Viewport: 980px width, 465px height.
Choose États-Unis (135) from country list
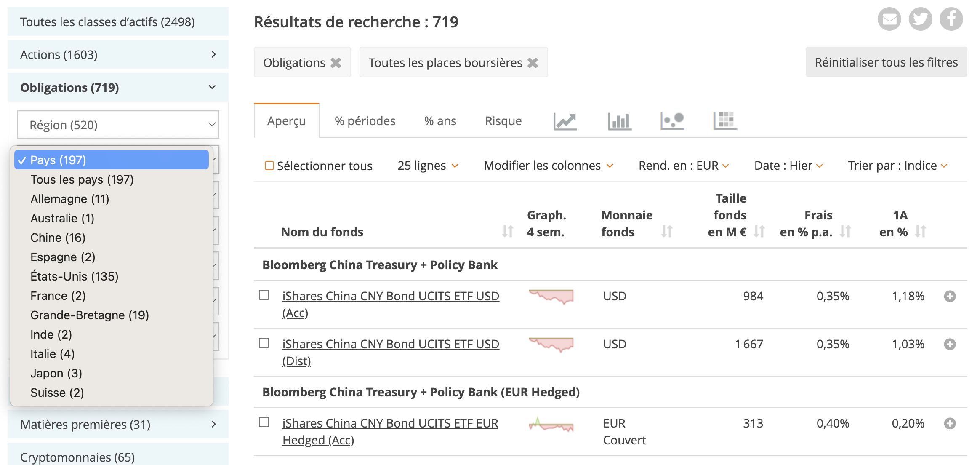(x=74, y=276)
